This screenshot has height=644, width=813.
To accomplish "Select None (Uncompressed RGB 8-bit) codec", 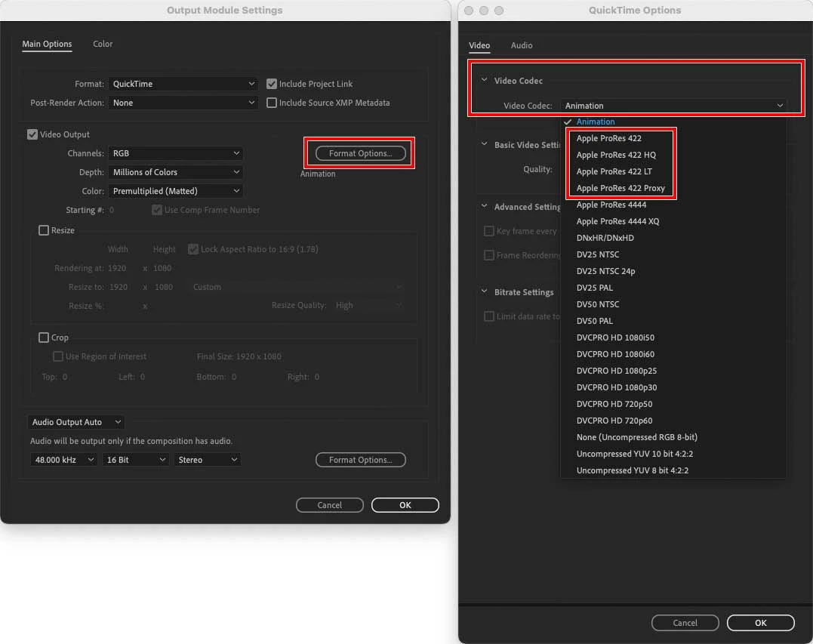I will click(673, 437).
